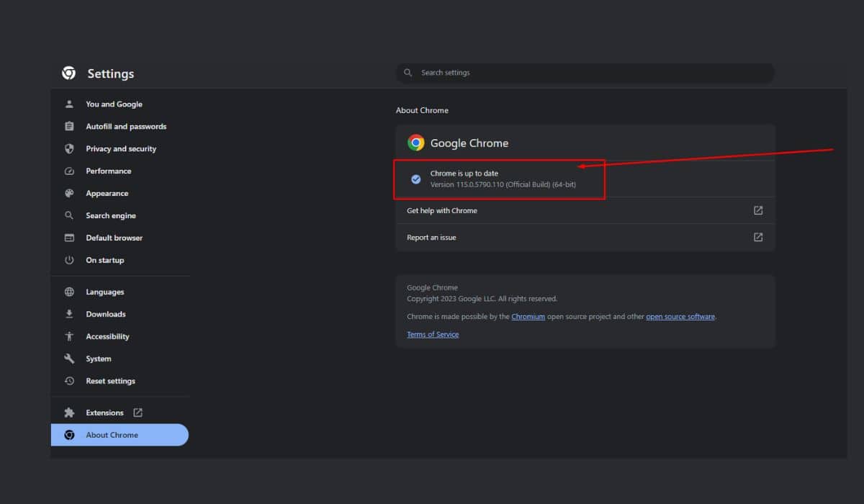Follow the Chromium link
The height and width of the screenshot is (504, 864).
528,317
